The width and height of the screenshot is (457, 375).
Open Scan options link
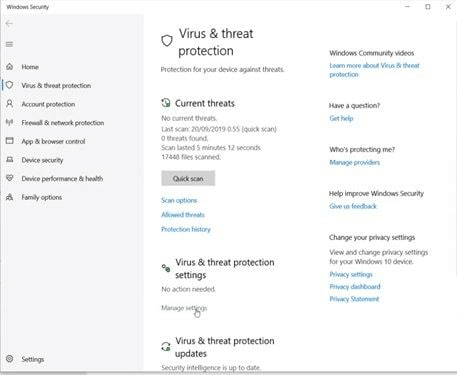[x=179, y=200]
